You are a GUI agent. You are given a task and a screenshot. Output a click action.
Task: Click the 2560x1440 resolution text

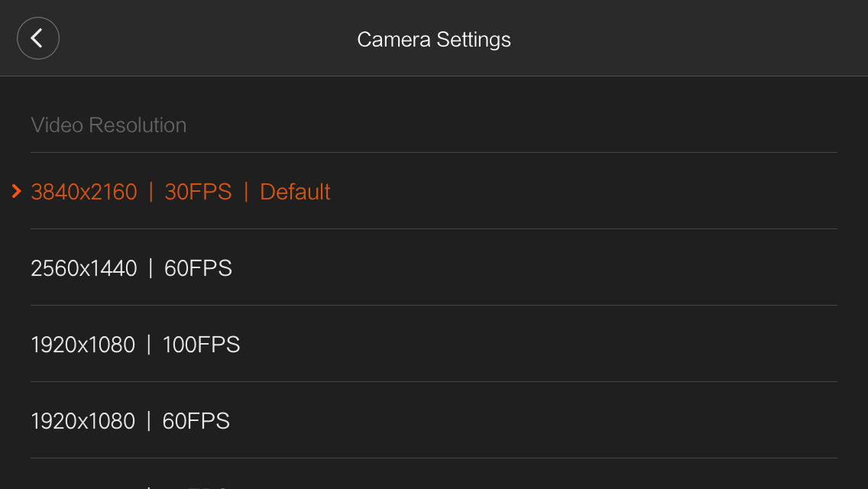pyautogui.click(x=84, y=268)
